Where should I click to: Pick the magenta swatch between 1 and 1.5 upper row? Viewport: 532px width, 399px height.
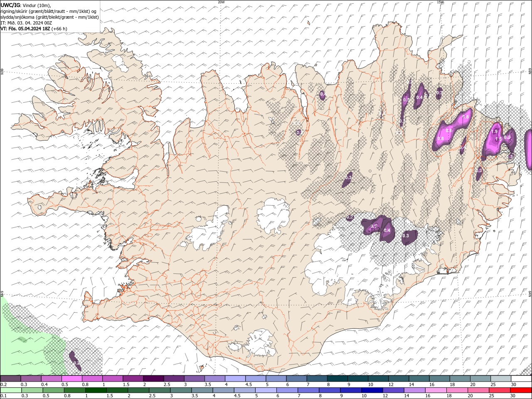[x=113, y=379]
